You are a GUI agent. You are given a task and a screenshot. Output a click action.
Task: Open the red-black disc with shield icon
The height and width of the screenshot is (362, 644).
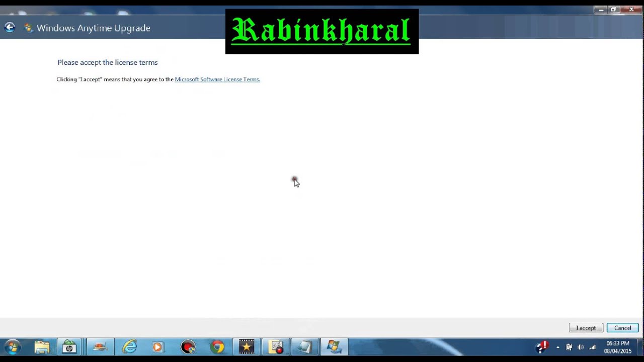click(188, 347)
